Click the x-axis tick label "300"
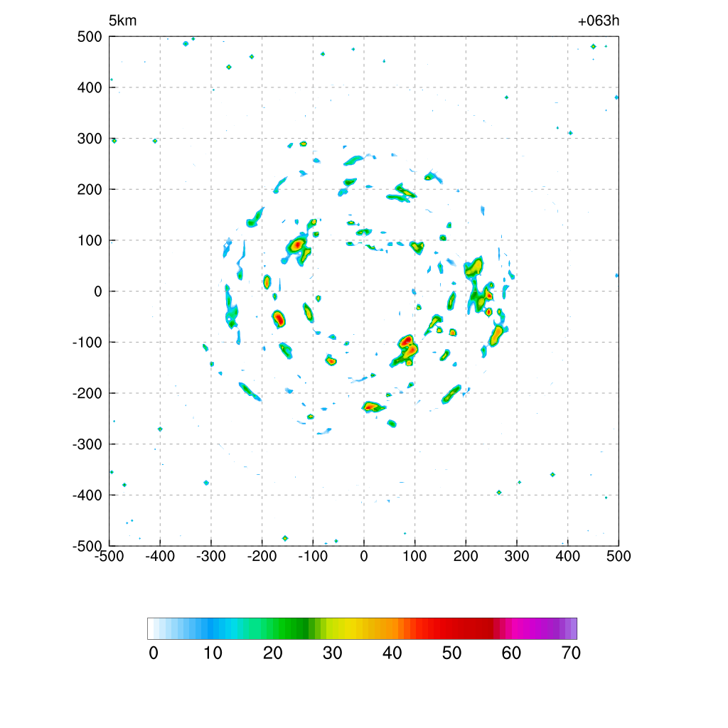This screenshot has height=728, width=728. tap(517, 556)
